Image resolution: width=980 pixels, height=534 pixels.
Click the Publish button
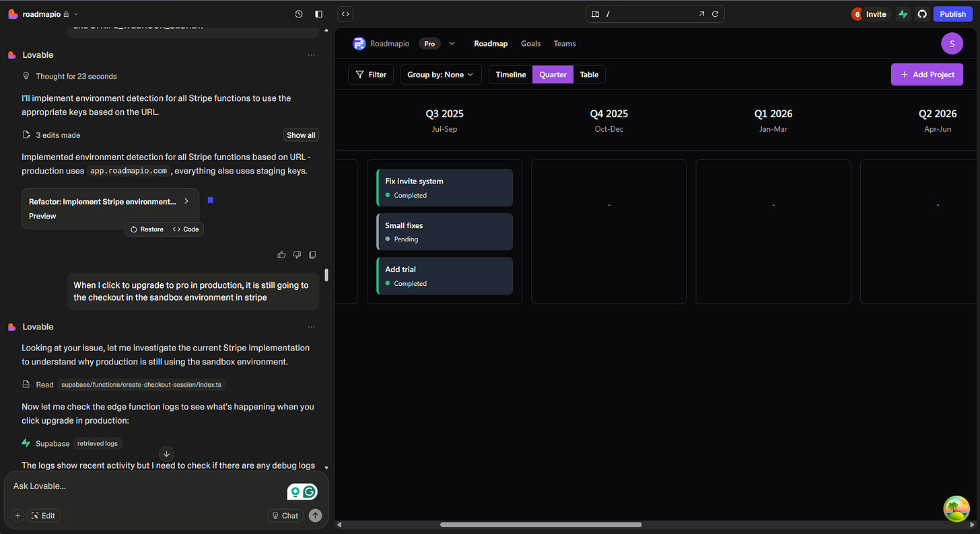click(952, 14)
